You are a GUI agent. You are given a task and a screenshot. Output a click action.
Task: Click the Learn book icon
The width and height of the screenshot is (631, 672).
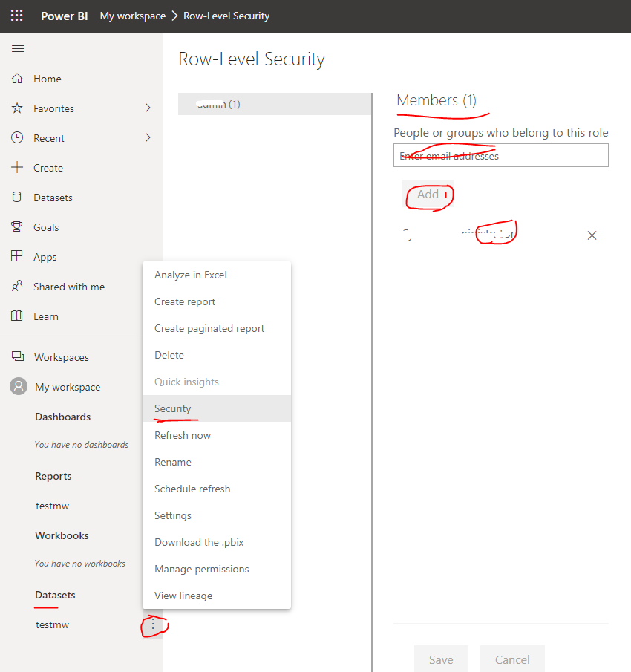tap(17, 316)
